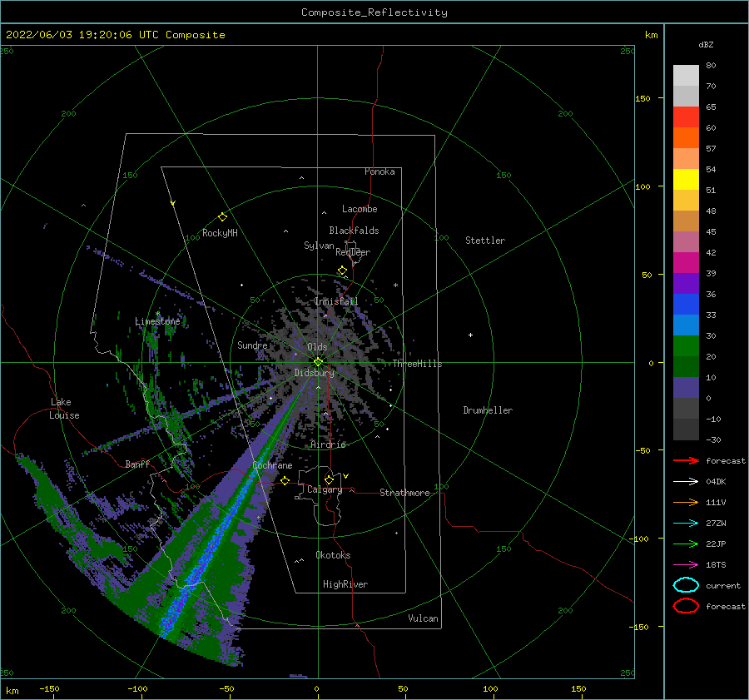Click the Calgary city label
The image size is (749, 700).
(325, 489)
